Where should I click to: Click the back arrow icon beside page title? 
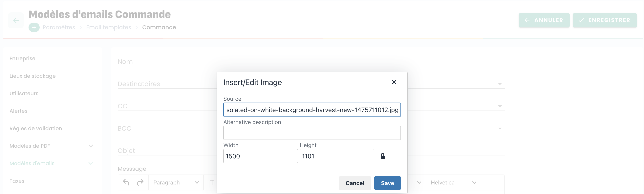pyautogui.click(x=16, y=20)
